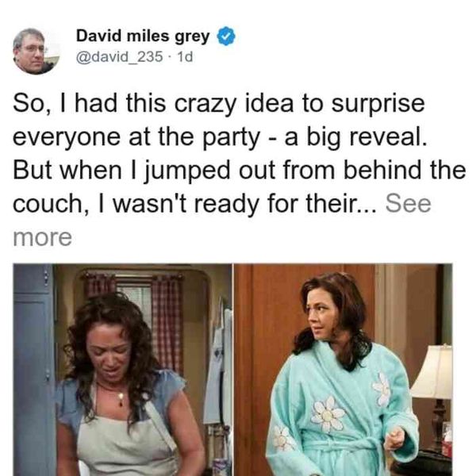Open left photo of woman in apron
The image size is (476, 476).
(x=123, y=370)
